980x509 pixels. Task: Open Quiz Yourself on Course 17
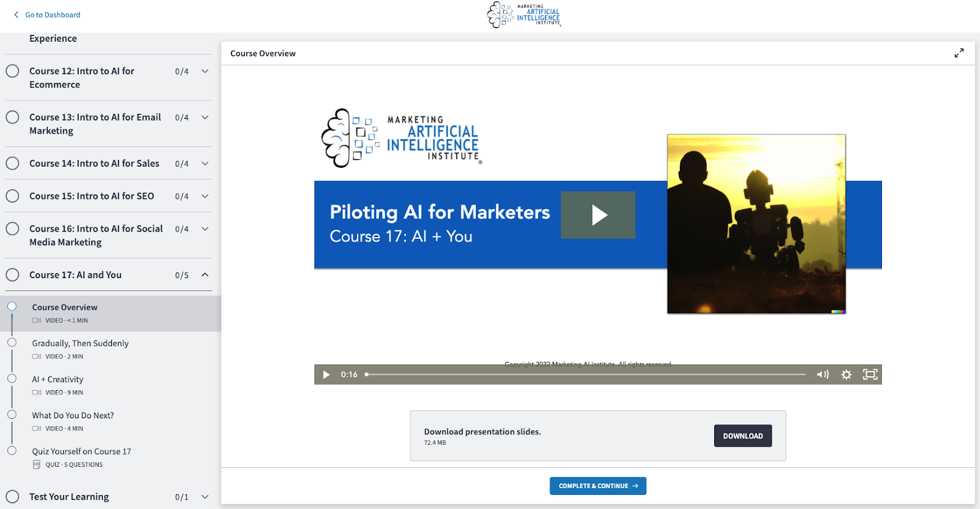tap(81, 451)
